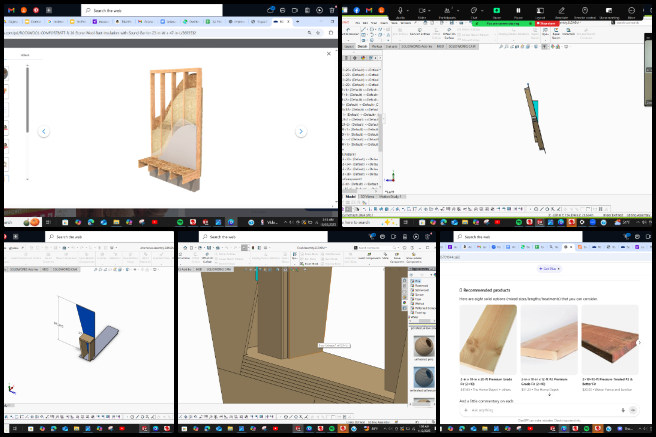Click the scrollbar beside the gallery thumbnail strip
The image size is (656, 437).
[26, 100]
